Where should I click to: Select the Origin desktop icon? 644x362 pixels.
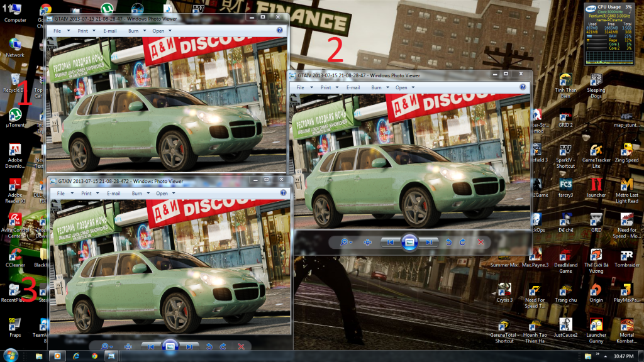pyautogui.click(x=596, y=293)
